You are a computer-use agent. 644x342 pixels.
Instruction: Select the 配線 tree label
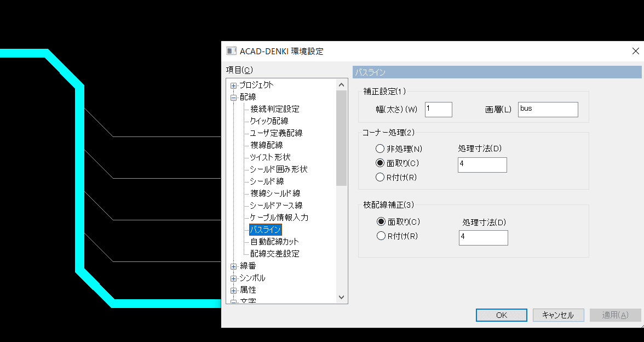click(248, 97)
